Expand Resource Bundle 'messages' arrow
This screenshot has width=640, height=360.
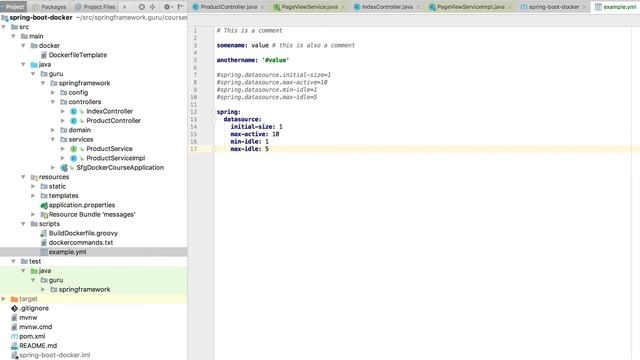(x=33, y=215)
